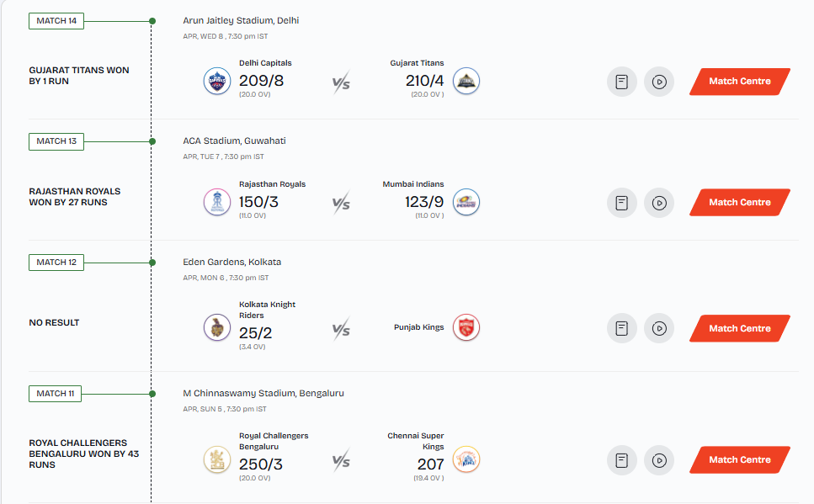The image size is (814, 504).
Task: Click the Punjab Kings team logo
Action: pos(466,327)
